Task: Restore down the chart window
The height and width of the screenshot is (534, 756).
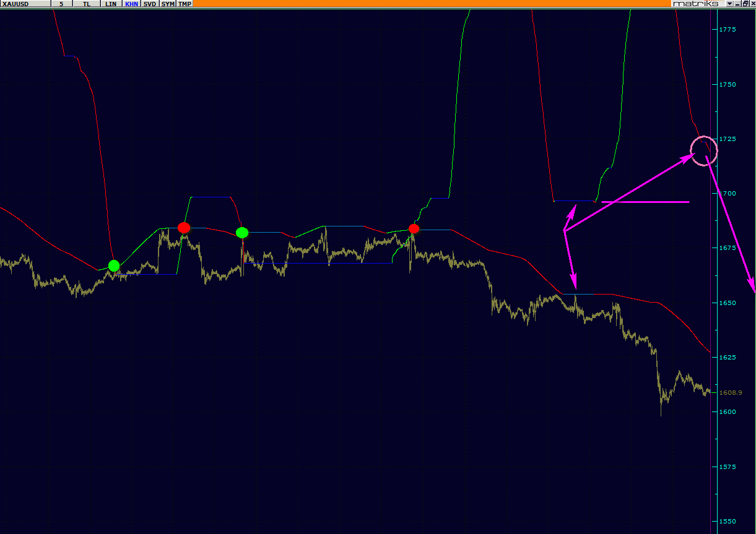Action: click(x=745, y=4)
